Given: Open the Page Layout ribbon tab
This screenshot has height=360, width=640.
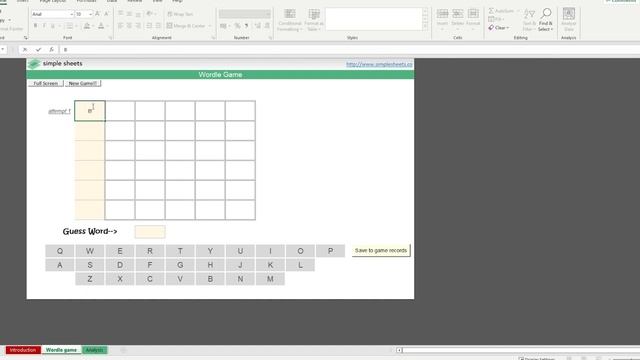Looking at the screenshot, I should click(x=53, y=1).
